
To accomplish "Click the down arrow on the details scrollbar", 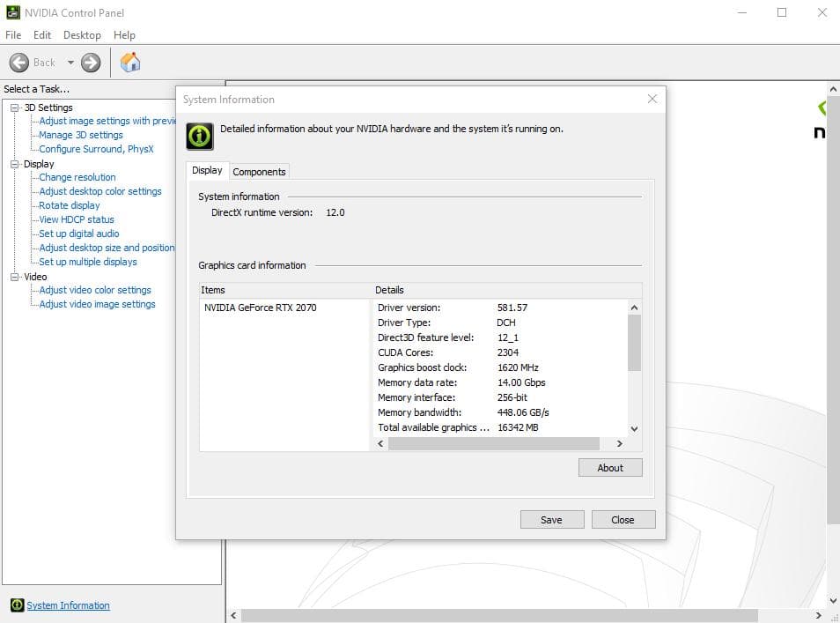I will point(633,428).
